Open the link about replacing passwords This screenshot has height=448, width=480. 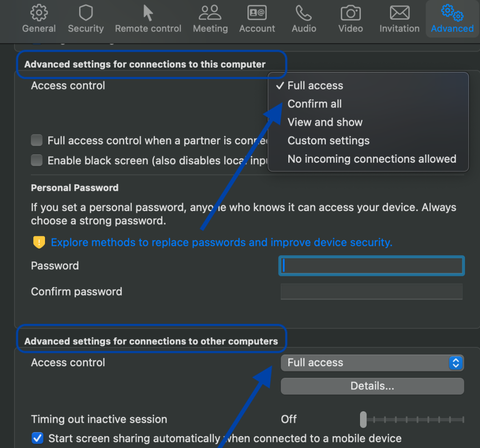point(222,243)
